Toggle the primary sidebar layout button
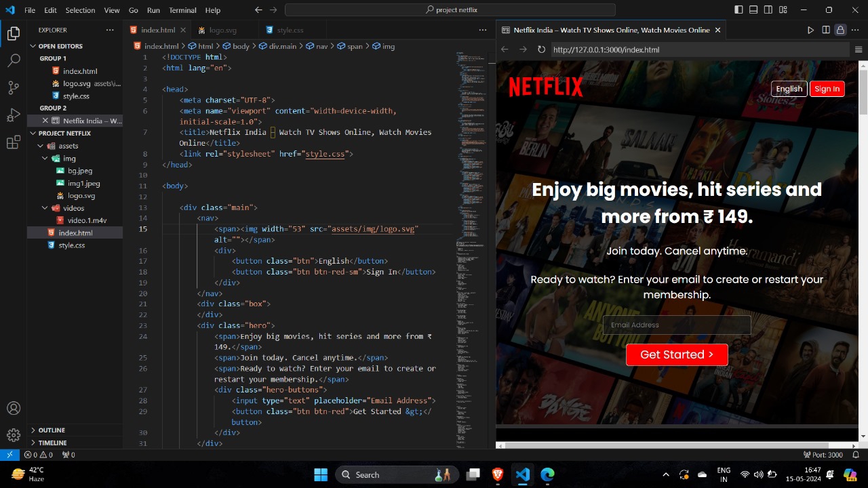The height and width of the screenshot is (488, 868). [x=738, y=10]
